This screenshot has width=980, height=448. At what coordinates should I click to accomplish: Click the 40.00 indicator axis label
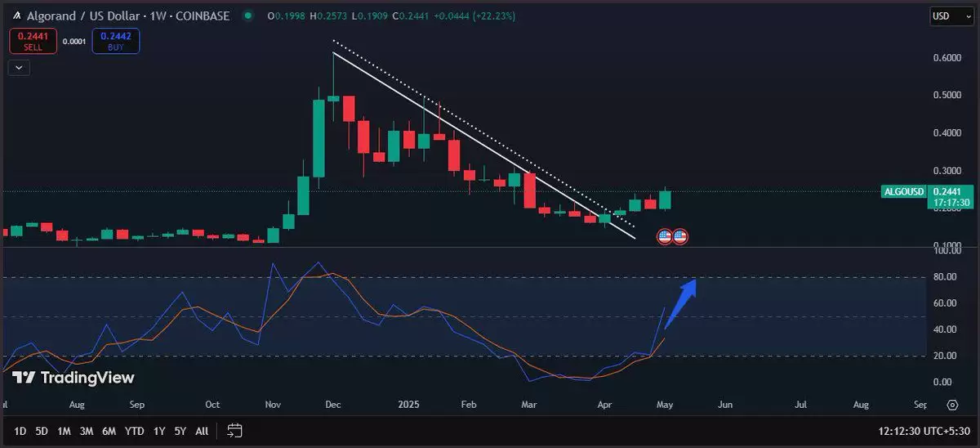click(x=943, y=329)
